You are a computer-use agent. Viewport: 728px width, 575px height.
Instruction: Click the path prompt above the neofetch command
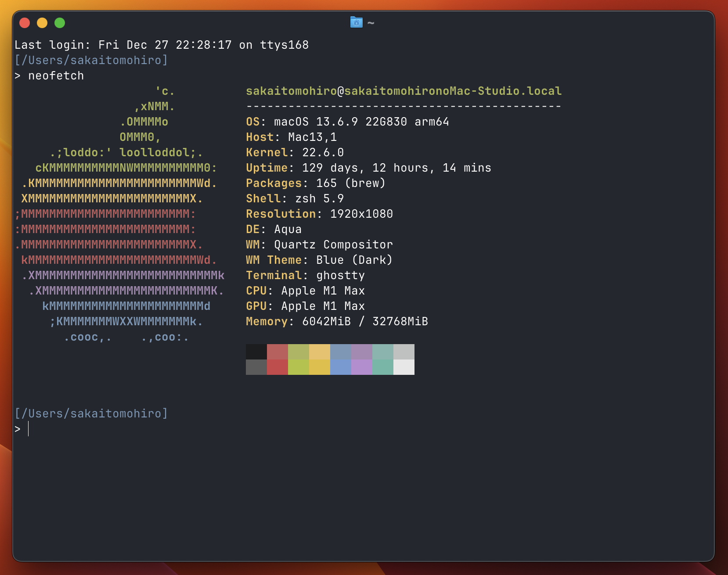click(x=91, y=60)
